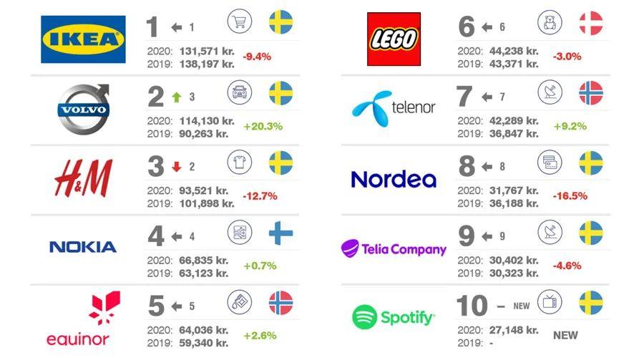Click the teddy bear icon beside LEGO

coord(550,22)
